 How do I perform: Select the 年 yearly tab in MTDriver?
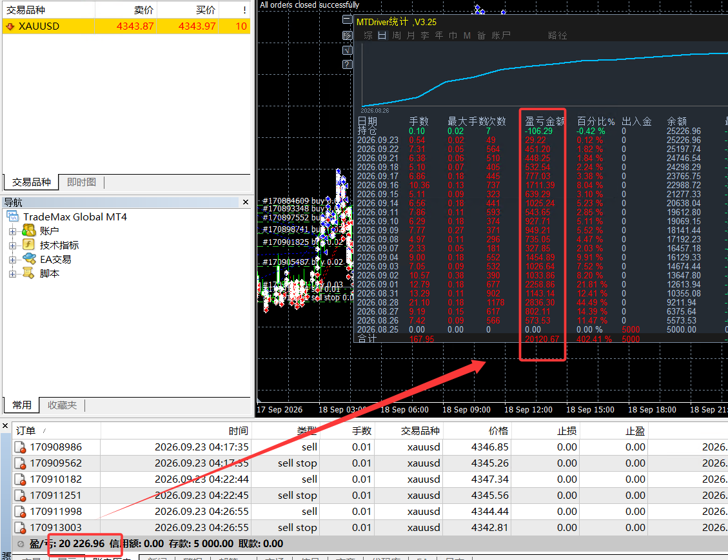(x=438, y=35)
